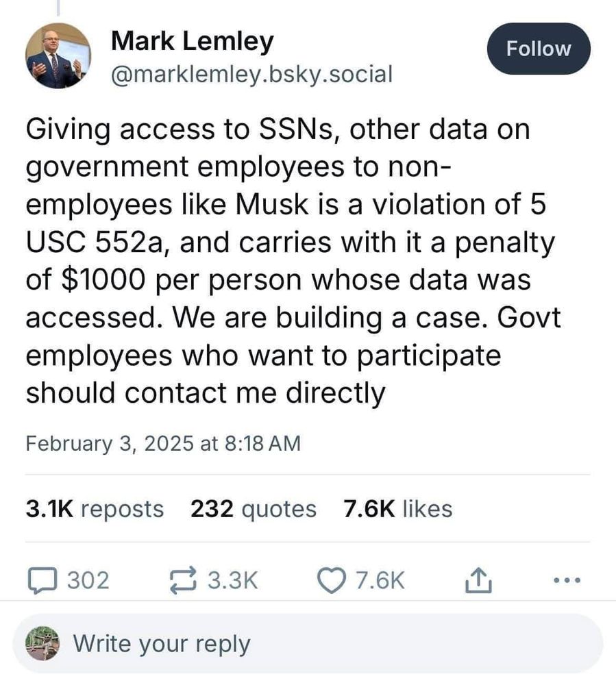Click your own avatar beside the reply box

(x=41, y=643)
